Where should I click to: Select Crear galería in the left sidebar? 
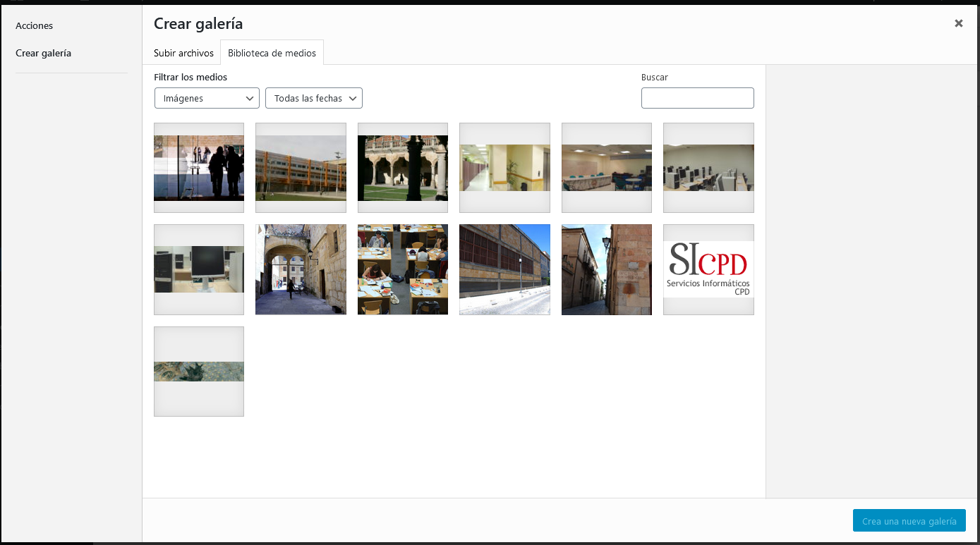coord(43,53)
